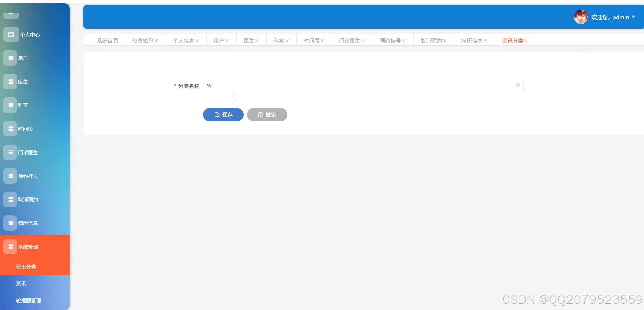The image size is (644, 310).
Task: Switch to the 病历信息 tab
Action: click(x=472, y=41)
